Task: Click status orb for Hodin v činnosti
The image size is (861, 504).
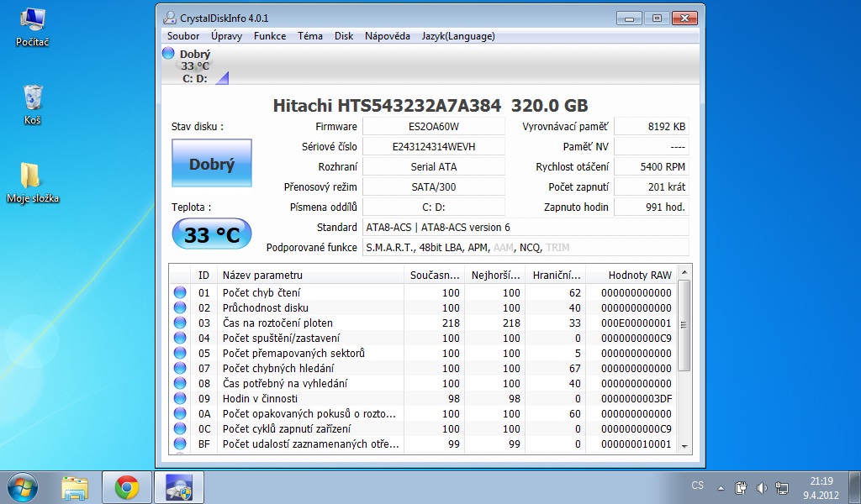Action: coord(180,398)
